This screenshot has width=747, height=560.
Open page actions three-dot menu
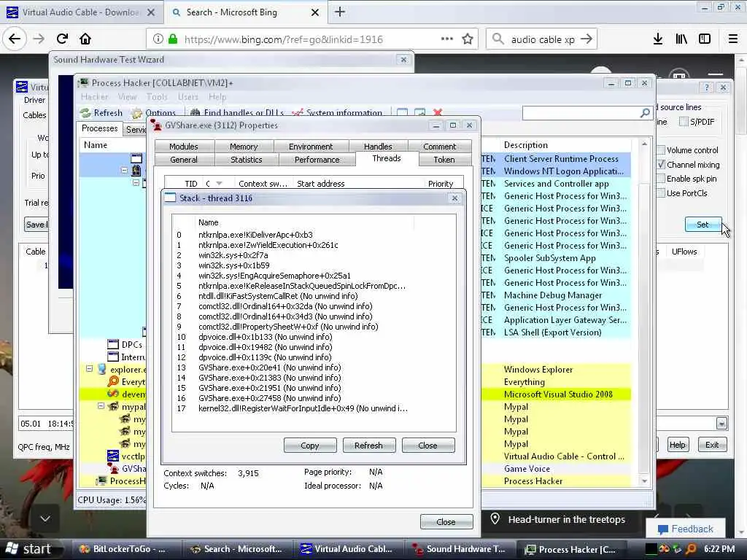pos(447,39)
